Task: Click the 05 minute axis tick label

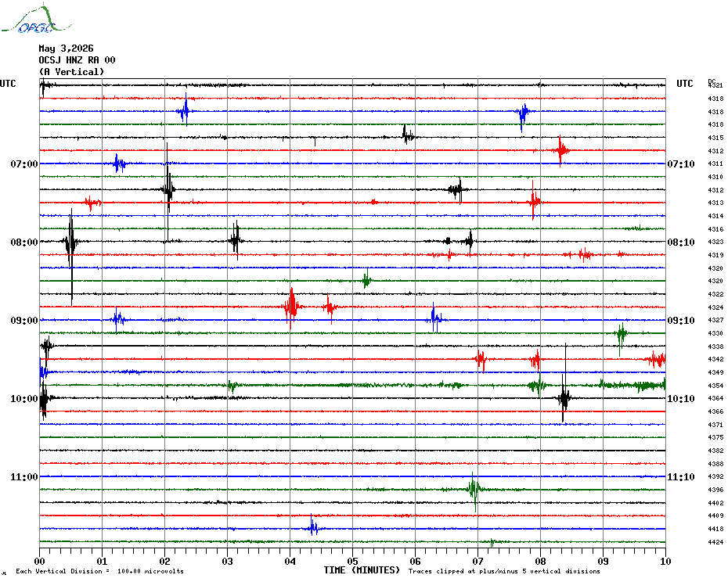Action: 352,562
